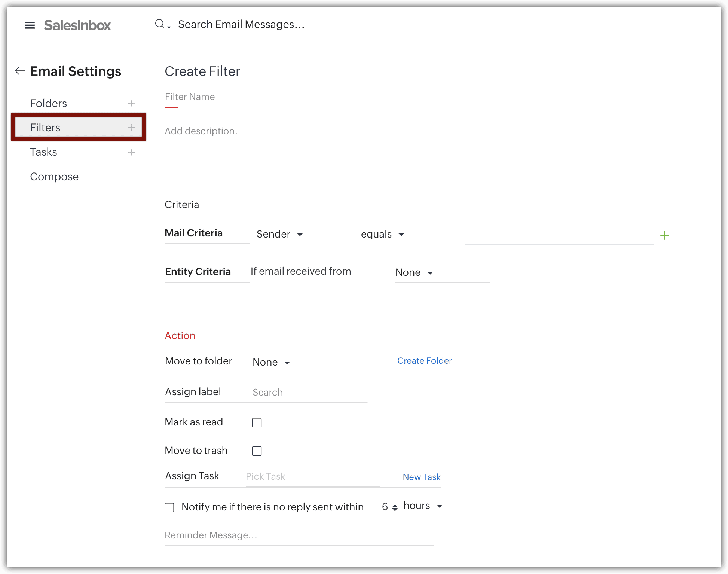
Task: Check the Notify me no reply checkbox
Action: point(169,507)
